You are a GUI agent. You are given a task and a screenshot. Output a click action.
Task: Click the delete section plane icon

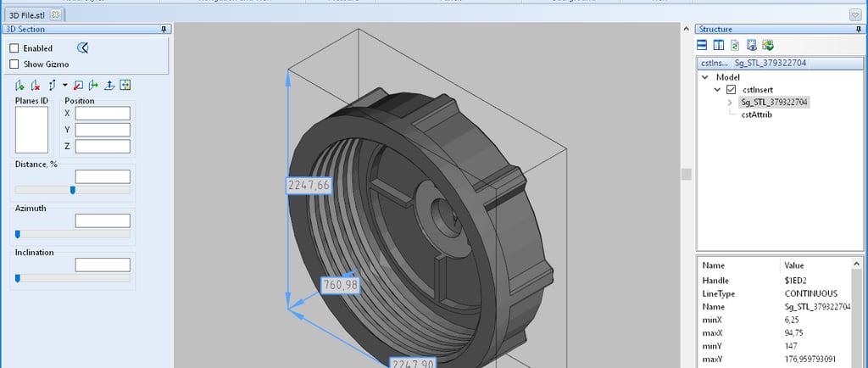click(36, 86)
